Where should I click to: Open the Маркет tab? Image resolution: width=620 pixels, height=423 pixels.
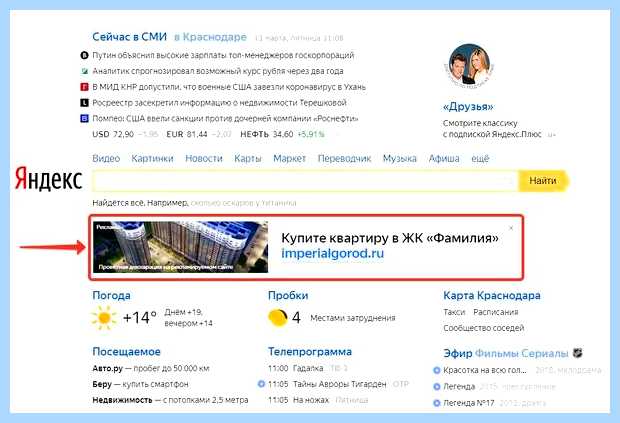pos(289,159)
